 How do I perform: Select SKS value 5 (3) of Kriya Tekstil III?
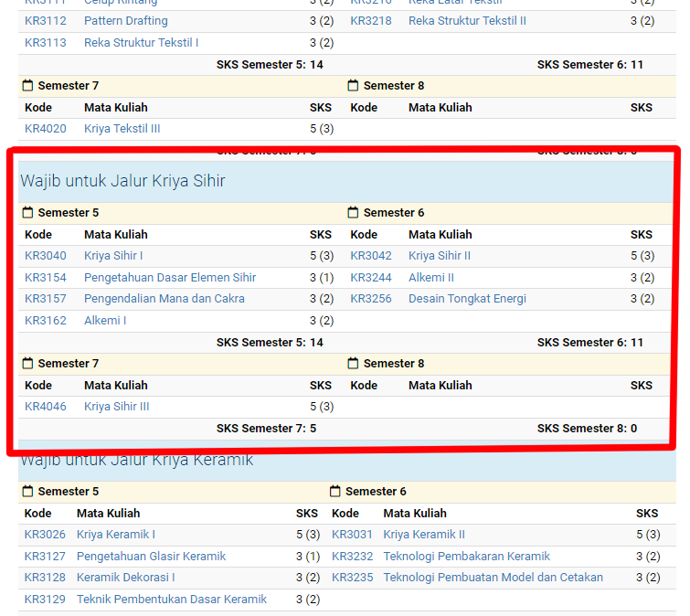(322, 129)
